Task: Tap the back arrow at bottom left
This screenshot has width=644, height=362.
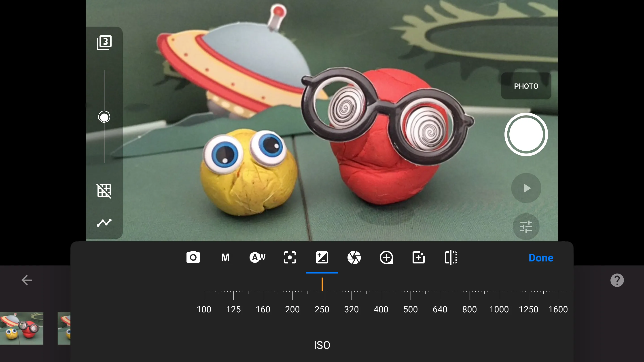Action: 27,280
